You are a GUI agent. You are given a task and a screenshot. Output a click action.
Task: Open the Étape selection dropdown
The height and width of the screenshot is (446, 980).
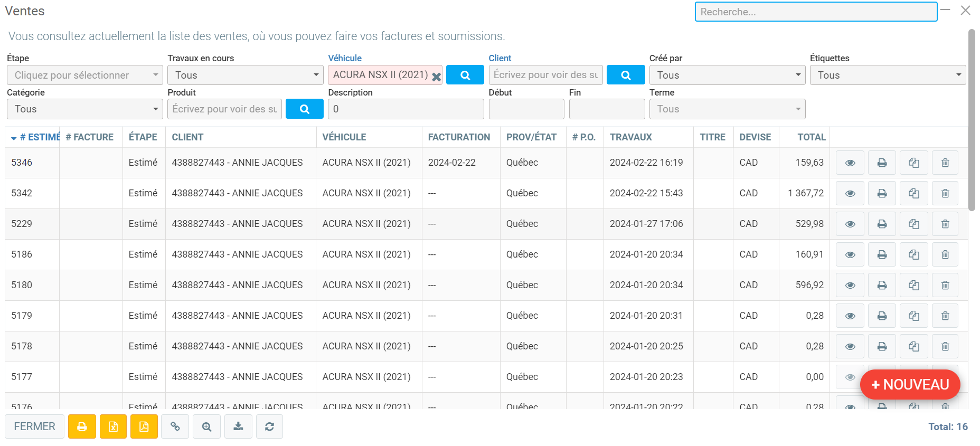[84, 75]
